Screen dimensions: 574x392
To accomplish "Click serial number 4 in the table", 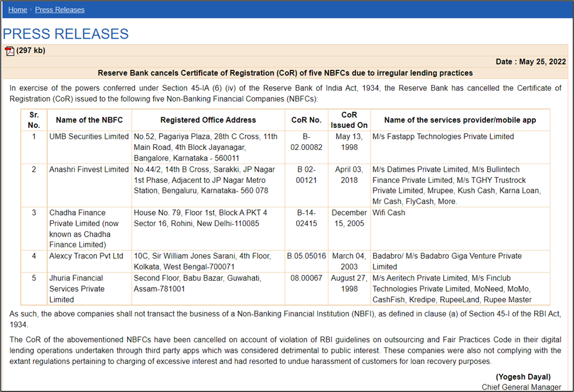I will point(34,256).
